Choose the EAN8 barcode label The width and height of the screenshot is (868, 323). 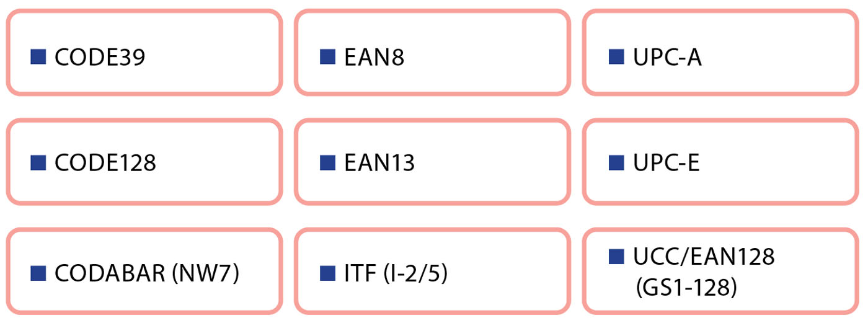tap(374, 58)
